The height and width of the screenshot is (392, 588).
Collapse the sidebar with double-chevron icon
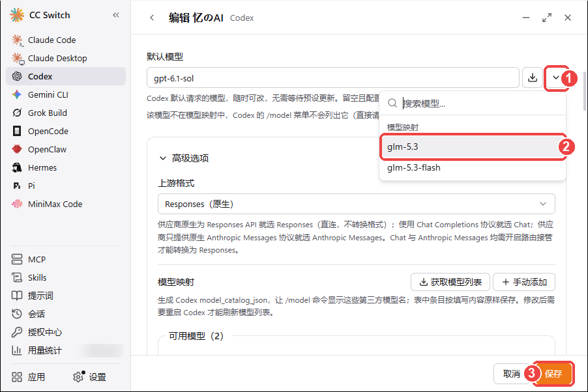(x=116, y=15)
